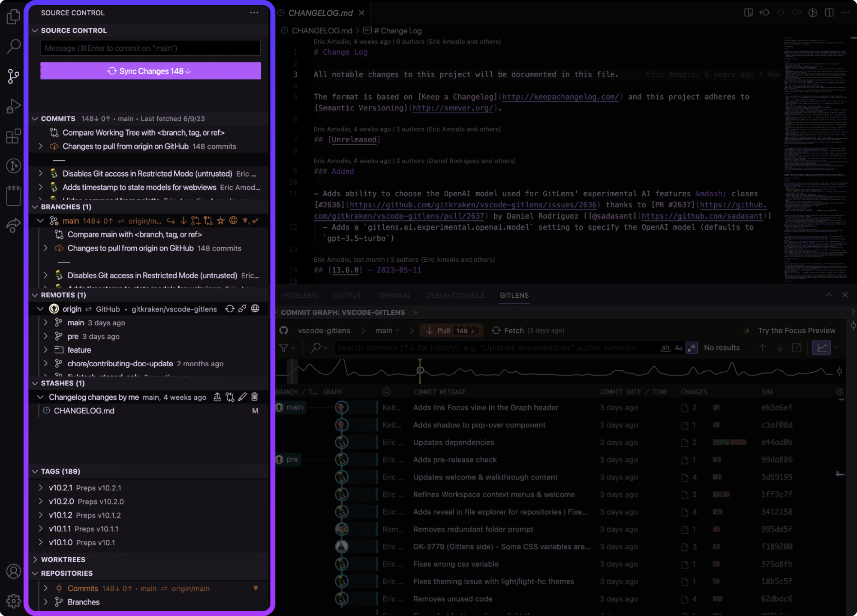The width and height of the screenshot is (857, 616).
Task: Click the Commit Graph minimap timeline marker
Action: (420, 371)
